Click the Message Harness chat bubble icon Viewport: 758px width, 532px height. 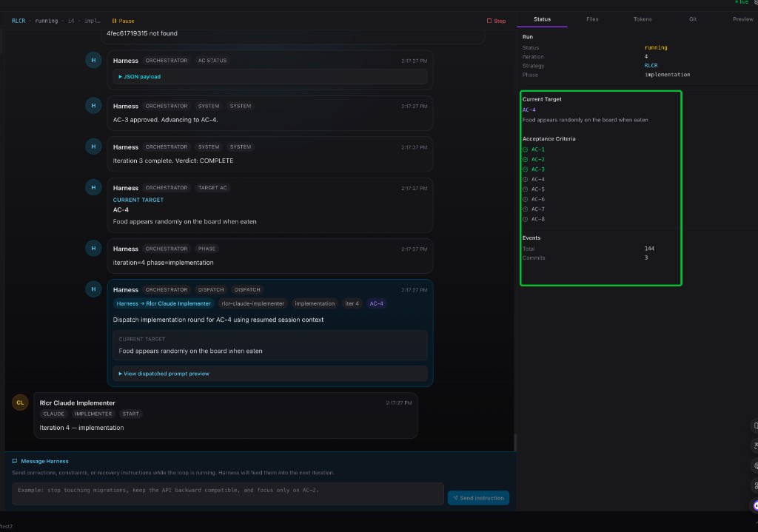tap(15, 461)
